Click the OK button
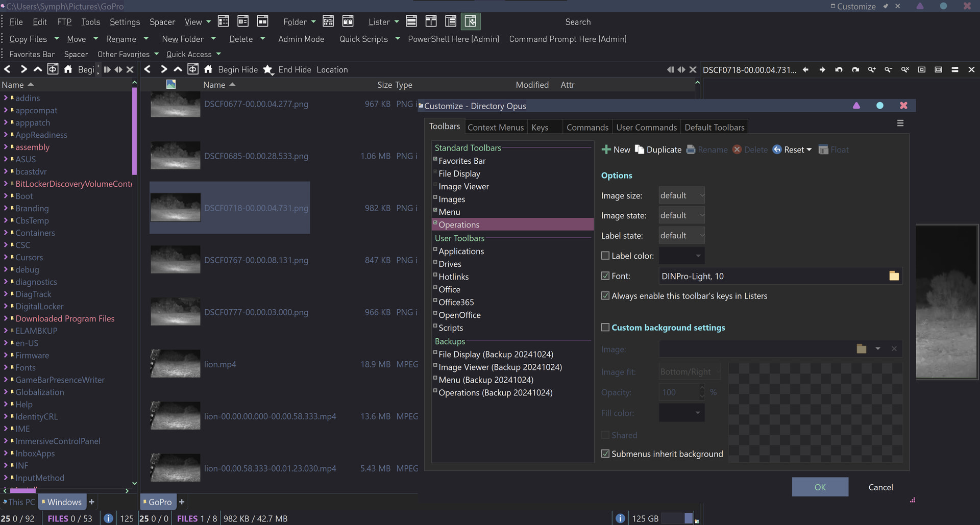 tap(820, 487)
